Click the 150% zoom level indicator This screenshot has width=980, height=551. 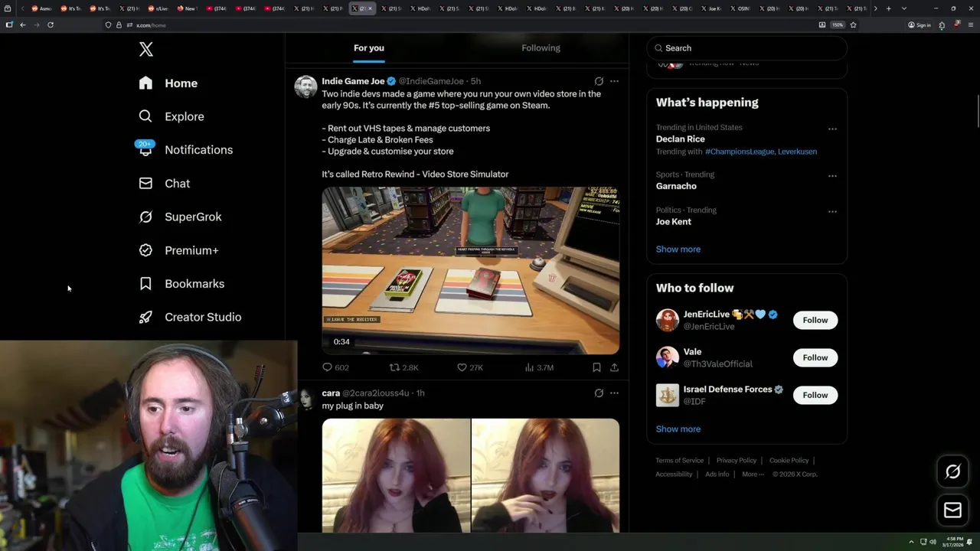tap(838, 24)
